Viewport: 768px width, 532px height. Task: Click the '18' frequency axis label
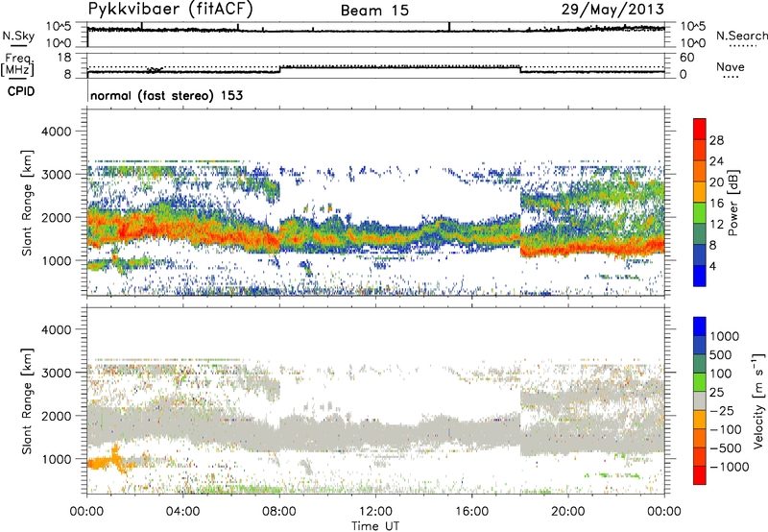pyautogui.click(x=64, y=58)
